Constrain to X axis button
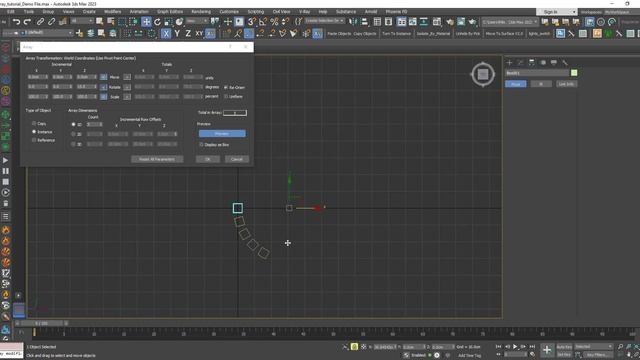640x360 pixels. pos(166,33)
